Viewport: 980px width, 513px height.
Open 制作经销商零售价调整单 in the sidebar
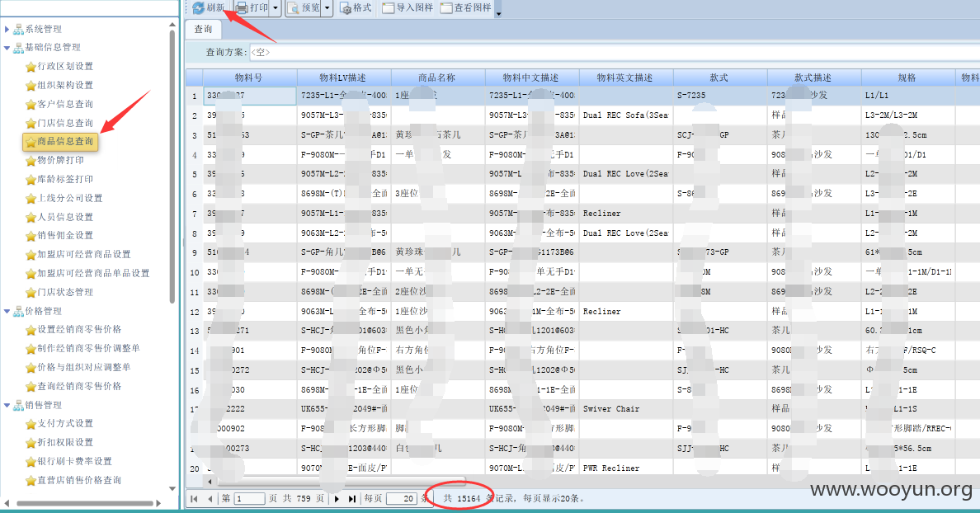(89, 348)
